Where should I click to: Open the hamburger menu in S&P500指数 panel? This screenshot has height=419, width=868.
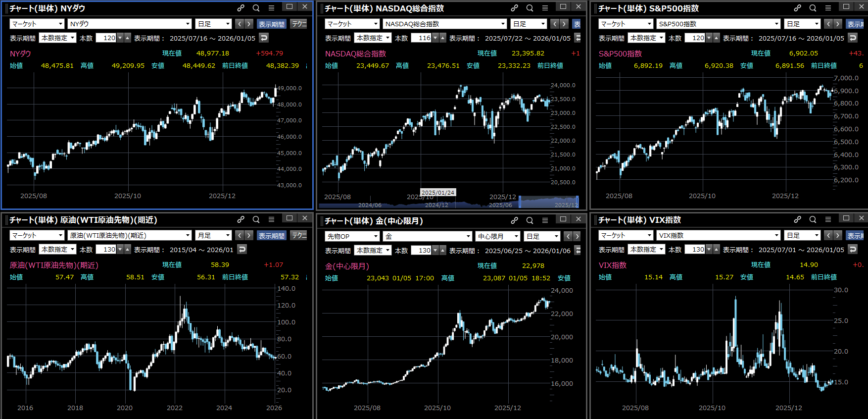click(828, 8)
